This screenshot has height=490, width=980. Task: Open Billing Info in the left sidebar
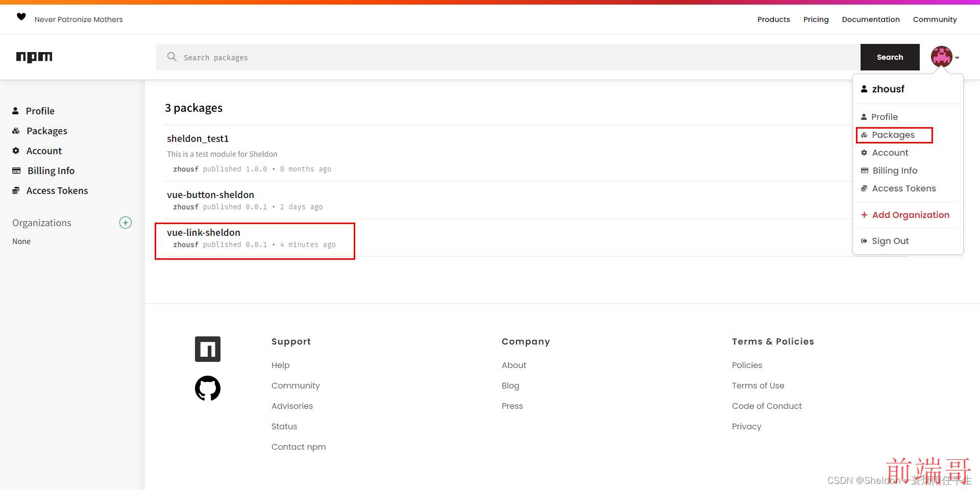pyautogui.click(x=51, y=170)
